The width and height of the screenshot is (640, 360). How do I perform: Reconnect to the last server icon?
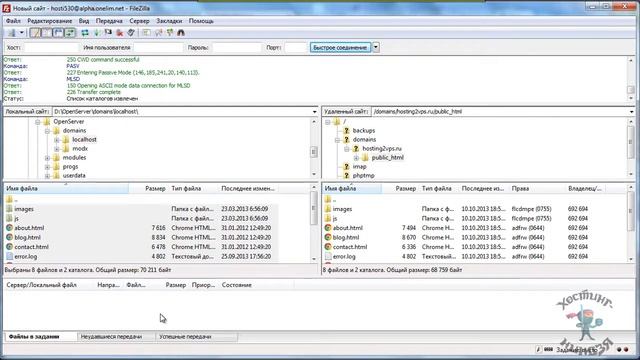click(x=131, y=33)
